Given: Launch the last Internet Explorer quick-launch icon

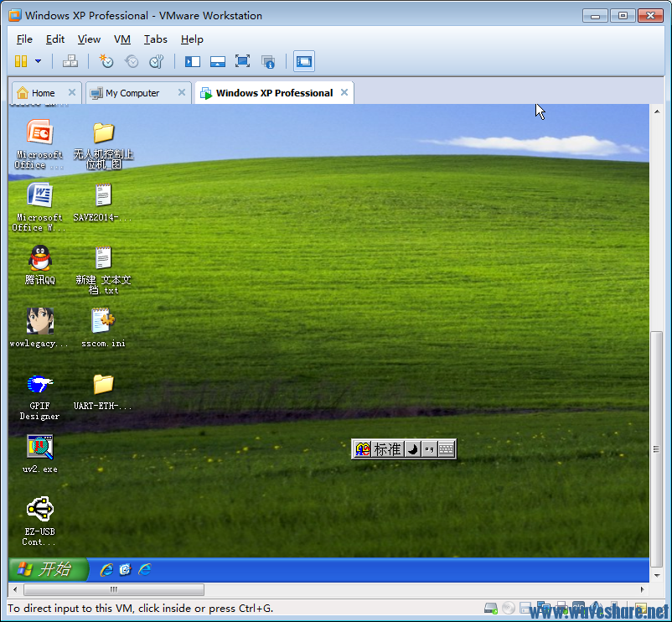Looking at the screenshot, I should coord(144,569).
